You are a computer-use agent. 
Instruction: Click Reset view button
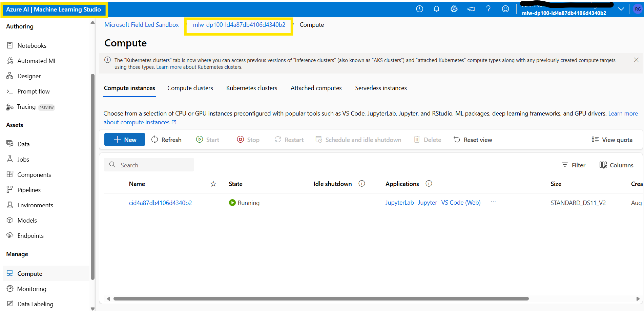pyautogui.click(x=473, y=140)
